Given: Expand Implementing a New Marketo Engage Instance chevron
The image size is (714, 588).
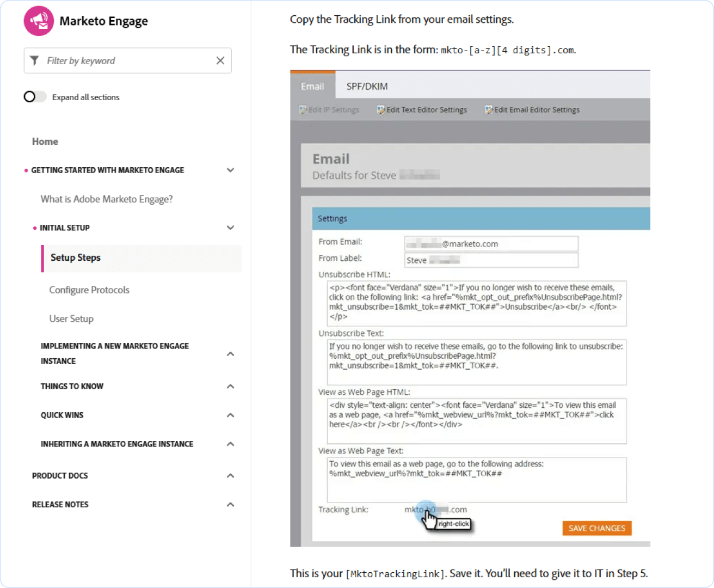Looking at the screenshot, I should point(230,354).
